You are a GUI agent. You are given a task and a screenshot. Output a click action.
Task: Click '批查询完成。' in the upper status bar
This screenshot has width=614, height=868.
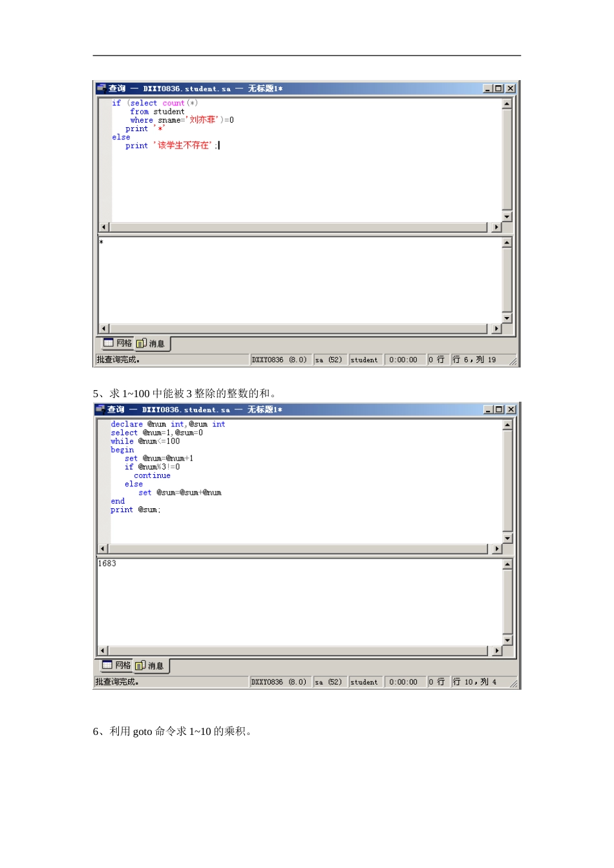(x=118, y=360)
